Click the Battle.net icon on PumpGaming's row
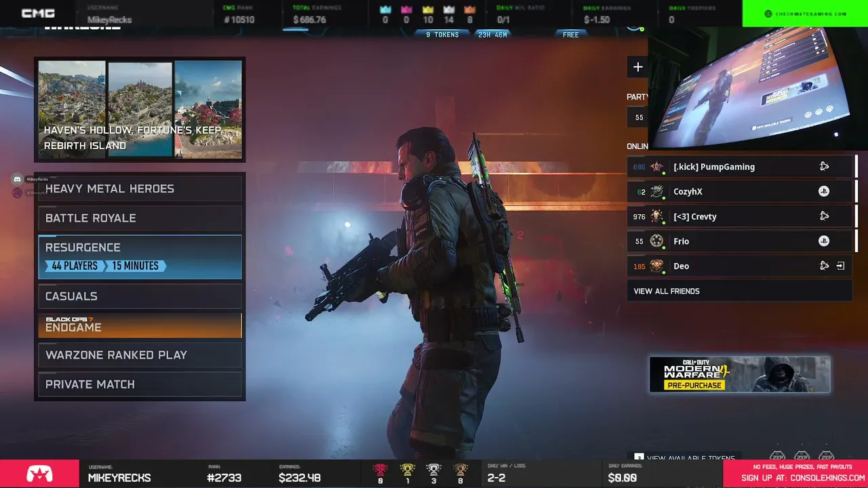The image size is (868, 488). [x=824, y=166]
